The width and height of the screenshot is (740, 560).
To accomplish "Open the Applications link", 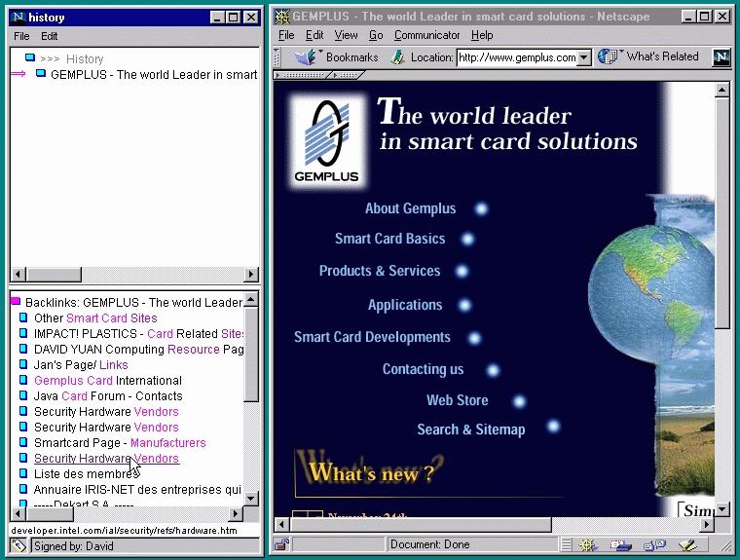I will point(405,305).
